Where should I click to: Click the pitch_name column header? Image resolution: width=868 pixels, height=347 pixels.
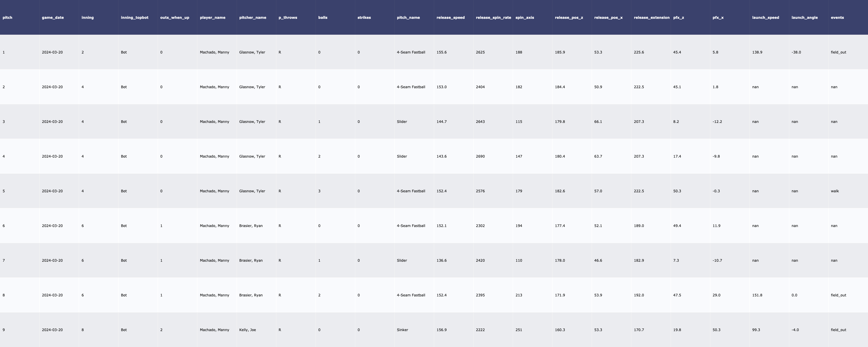coord(408,18)
